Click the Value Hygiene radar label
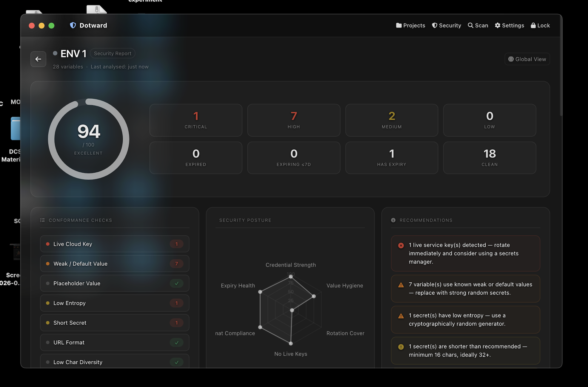588x387 pixels. point(345,285)
